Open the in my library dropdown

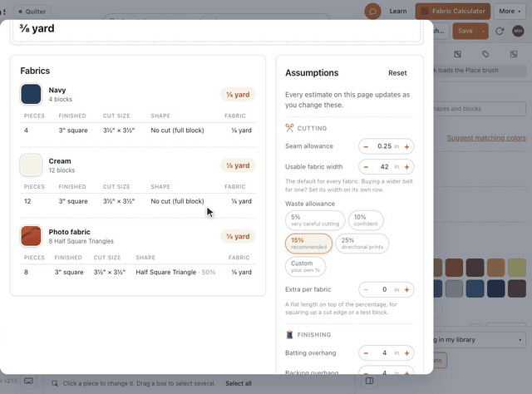click(x=480, y=340)
